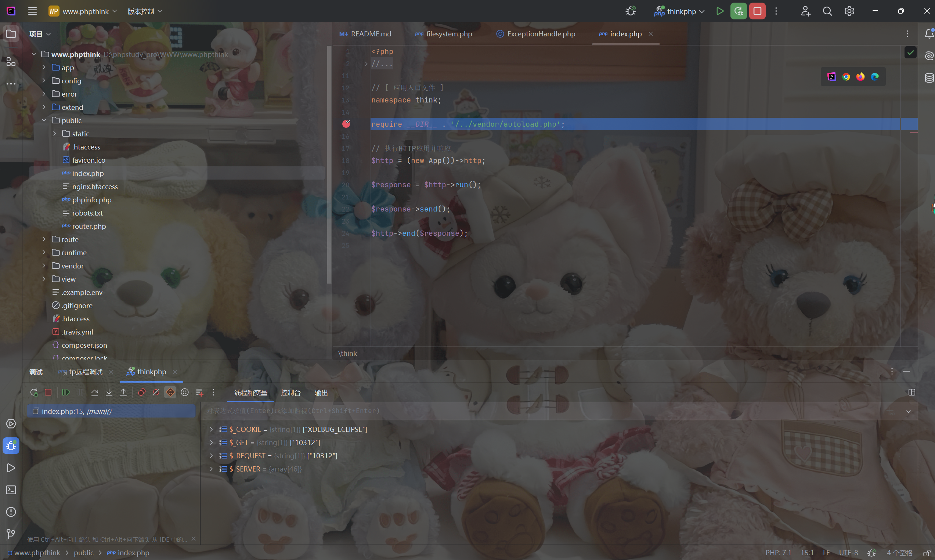Expand the vendor folder in project tree
Viewport: 935px width, 560px height.
tap(44, 265)
